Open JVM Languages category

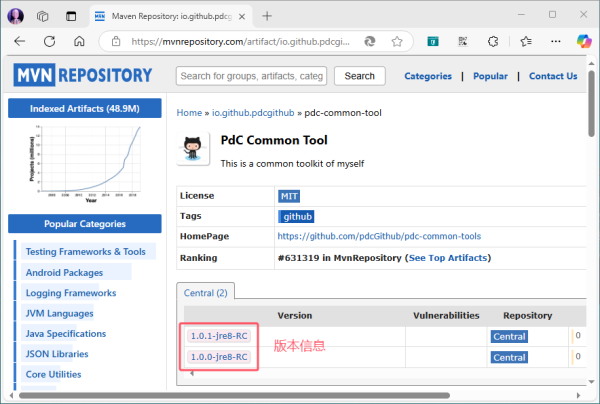pyautogui.click(x=59, y=313)
